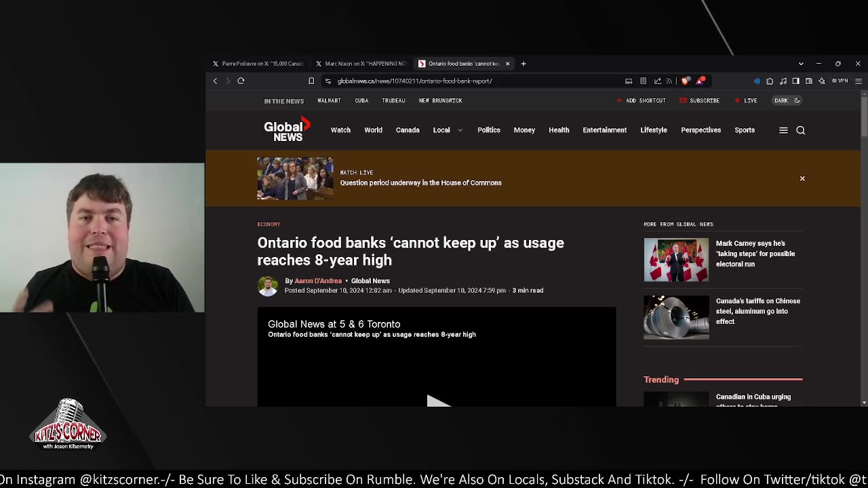Viewport: 868px width, 488px height.
Task: Open the Brave Wallet icon
Action: (x=809, y=81)
